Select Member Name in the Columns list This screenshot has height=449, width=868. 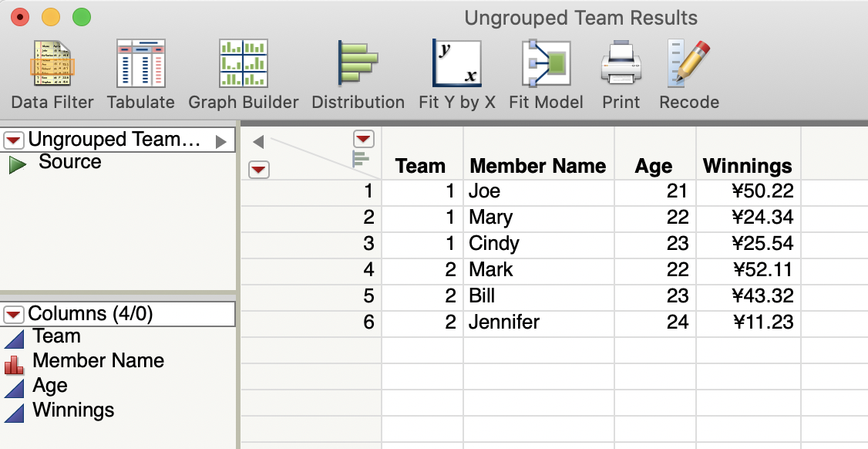click(98, 361)
